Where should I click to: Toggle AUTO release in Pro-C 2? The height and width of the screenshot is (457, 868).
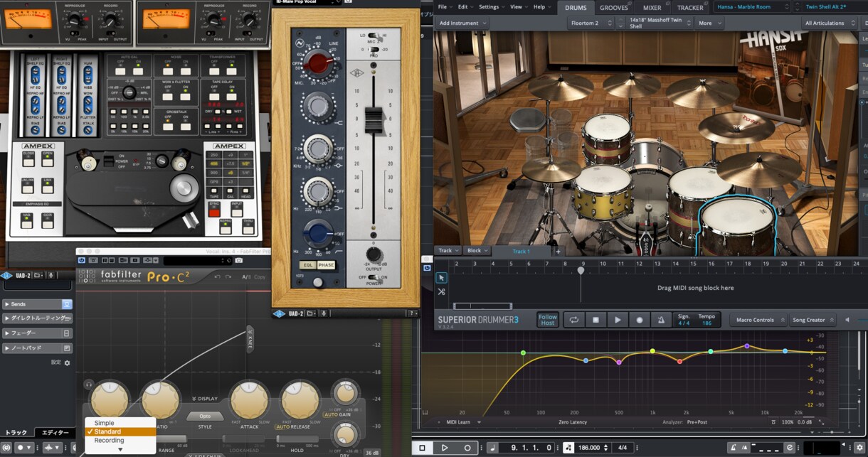coord(283,426)
